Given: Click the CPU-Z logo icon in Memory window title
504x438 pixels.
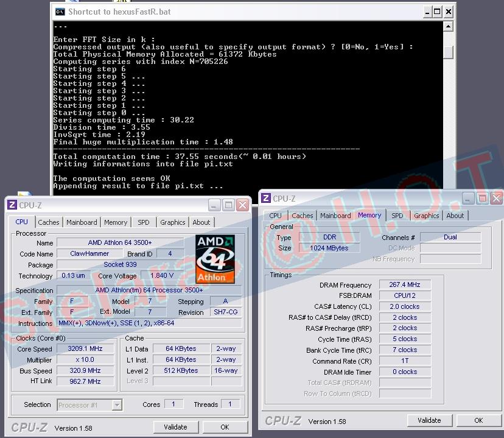Looking at the screenshot, I should [x=266, y=198].
